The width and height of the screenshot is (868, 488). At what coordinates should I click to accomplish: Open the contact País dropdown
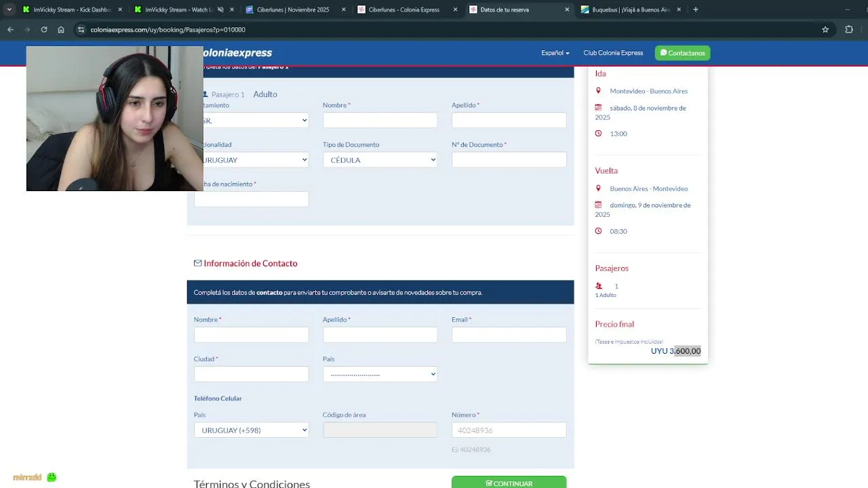(x=380, y=373)
